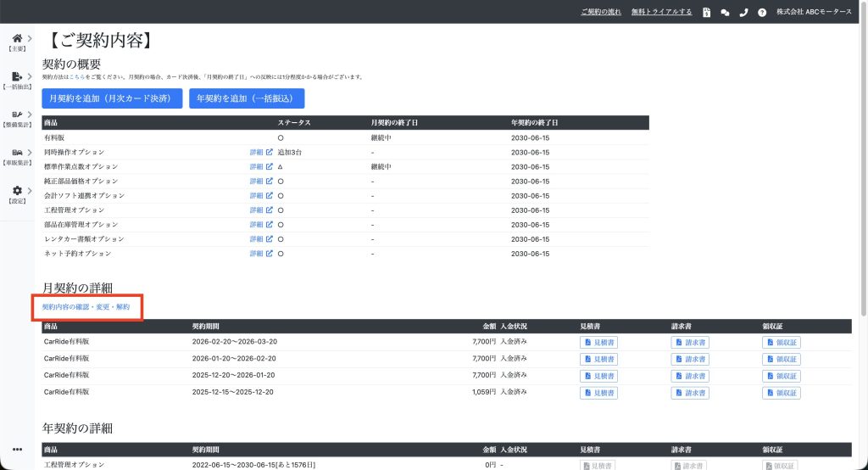Click 月契約を追加（月次カード決済） button
Viewport: 868px width, 470px height.
coord(113,98)
